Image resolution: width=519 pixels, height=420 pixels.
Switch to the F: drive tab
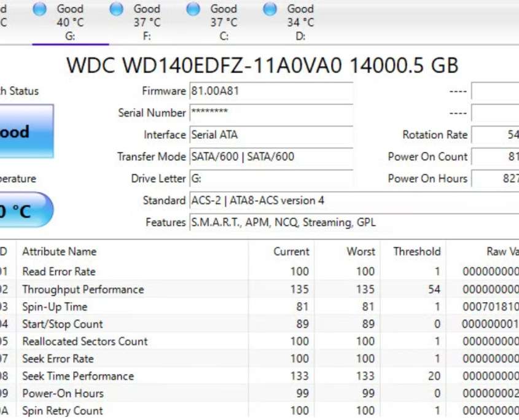point(147,22)
